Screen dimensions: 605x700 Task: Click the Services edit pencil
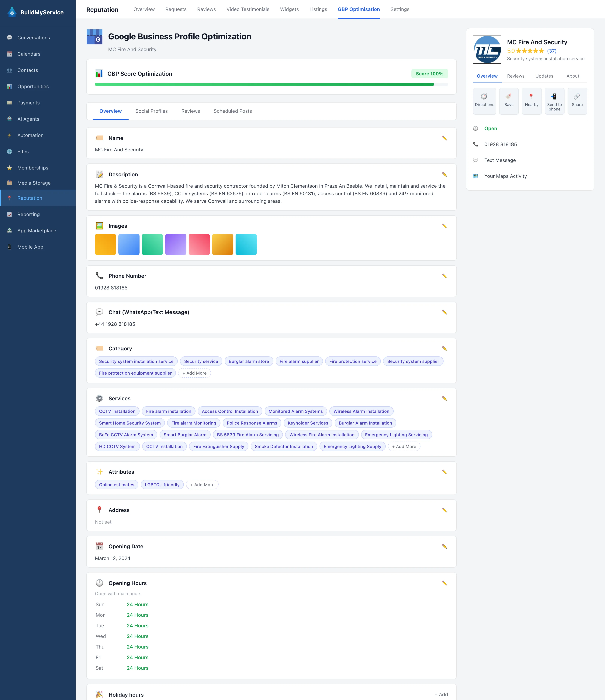pos(444,398)
